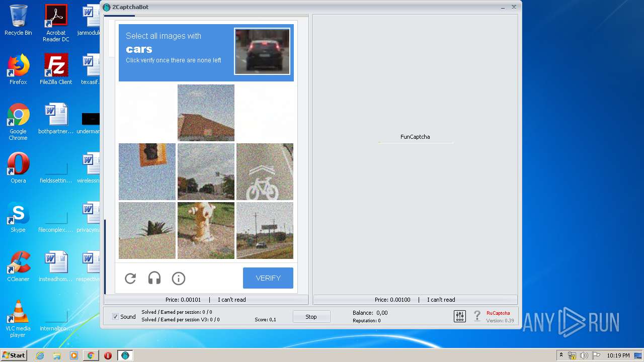Open captcha info icon
Image resolution: width=644 pixels, height=362 pixels.
pyautogui.click(x=179, y=278)
